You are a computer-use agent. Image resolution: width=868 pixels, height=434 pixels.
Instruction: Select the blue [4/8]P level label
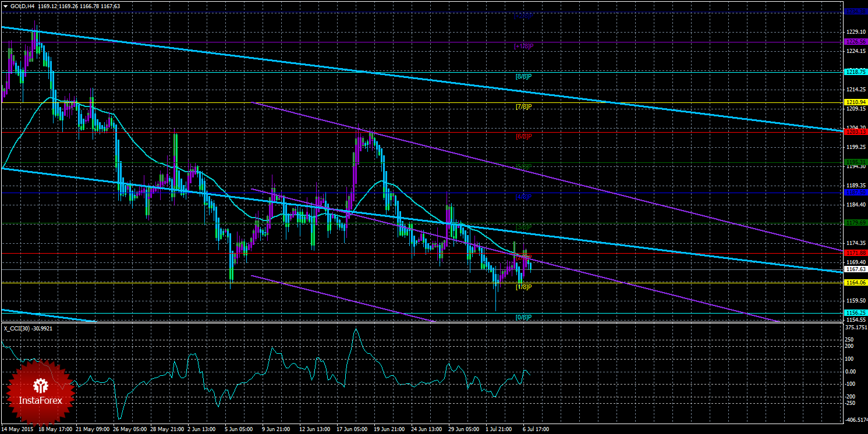(524, 197)
